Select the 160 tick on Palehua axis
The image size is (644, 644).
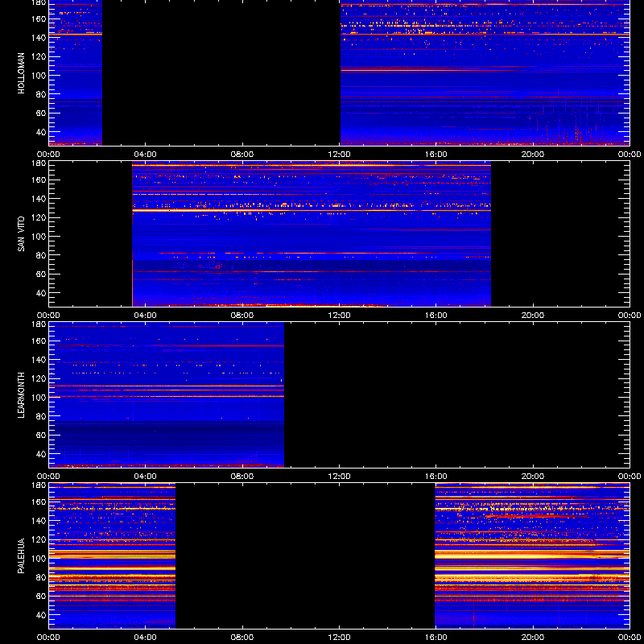(39, 502)
